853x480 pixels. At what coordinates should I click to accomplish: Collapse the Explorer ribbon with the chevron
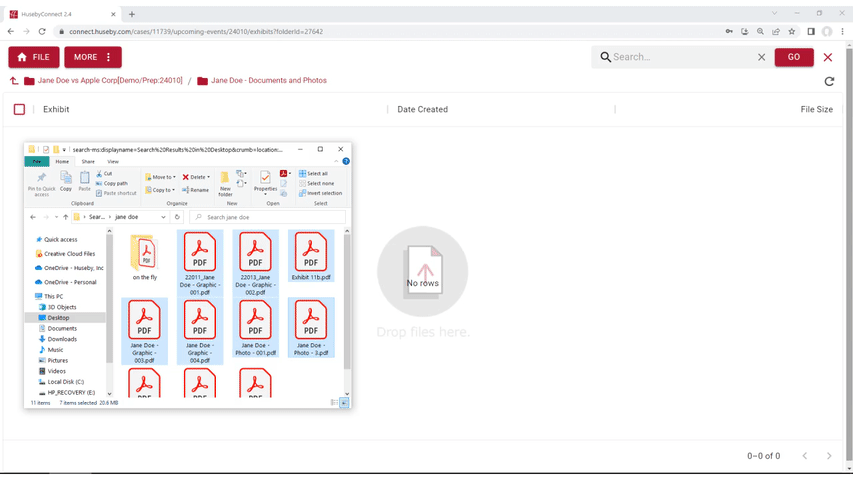click(x=336, y=162)
